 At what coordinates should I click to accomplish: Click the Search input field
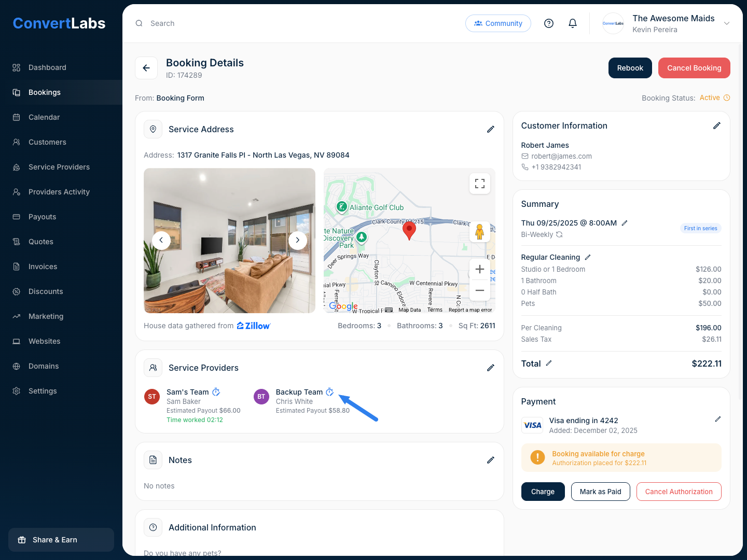[296, 23]
